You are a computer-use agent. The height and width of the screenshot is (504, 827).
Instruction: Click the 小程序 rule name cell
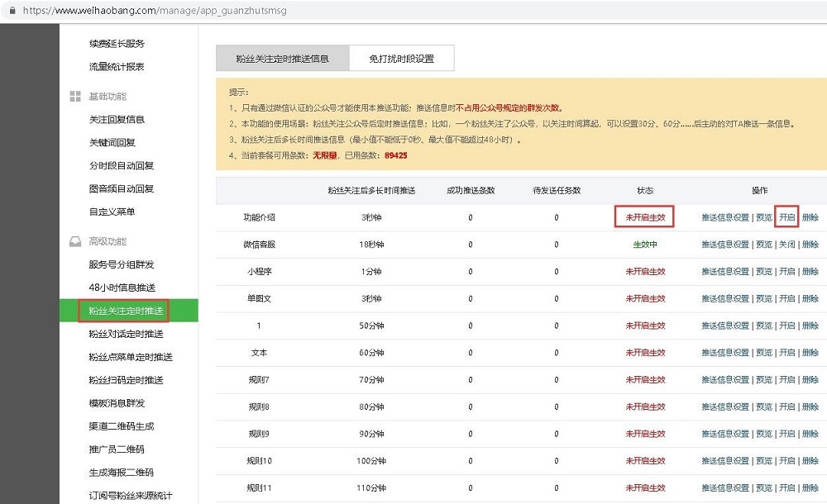click(x=259, y=272)
